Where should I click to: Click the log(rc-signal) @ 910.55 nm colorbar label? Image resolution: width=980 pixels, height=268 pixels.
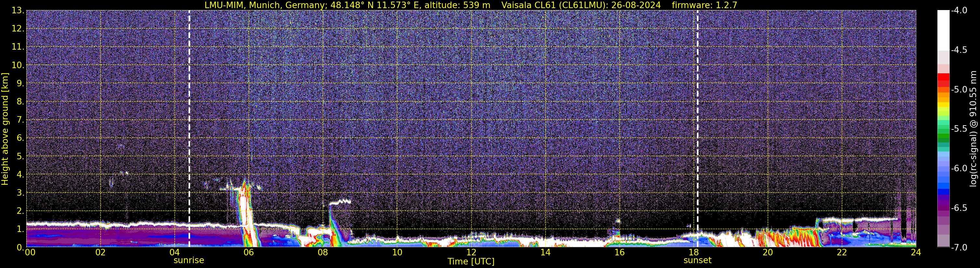973,129
